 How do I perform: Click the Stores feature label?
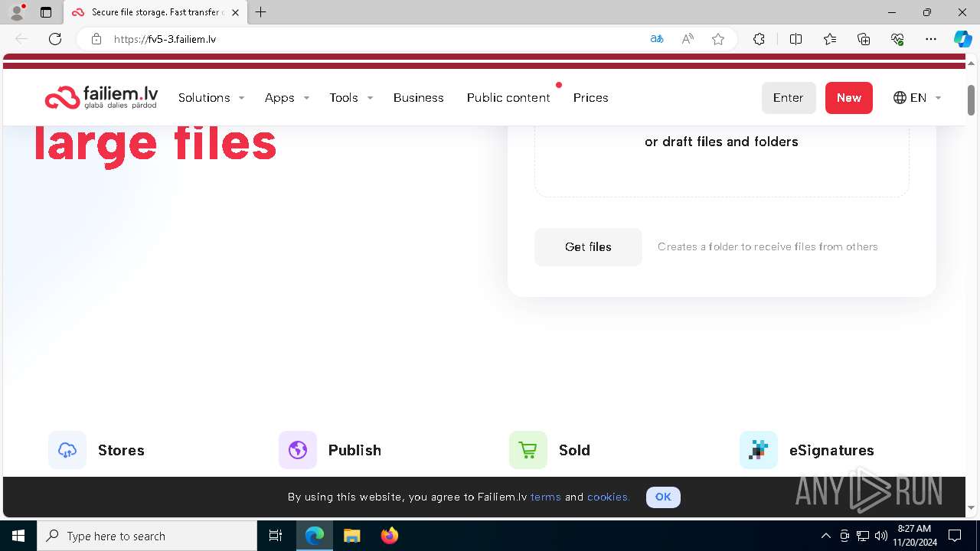pos(121,450)
